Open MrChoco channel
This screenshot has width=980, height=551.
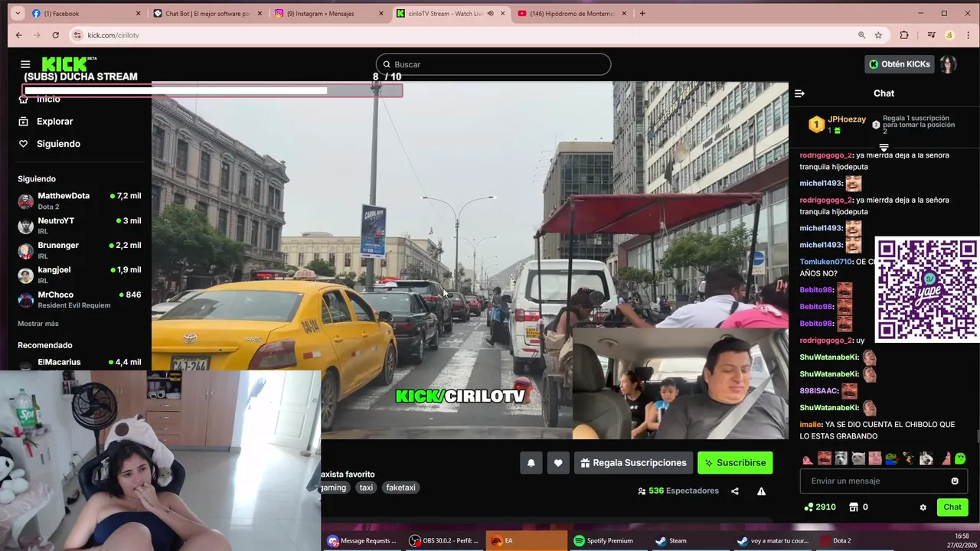click(x=80, y=299)
